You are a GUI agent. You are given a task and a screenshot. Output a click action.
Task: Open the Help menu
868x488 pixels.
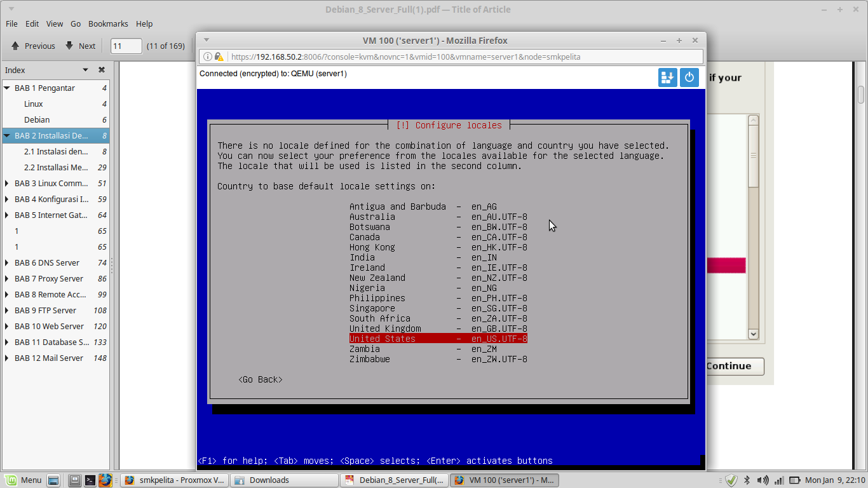click(x=144, y=24)
